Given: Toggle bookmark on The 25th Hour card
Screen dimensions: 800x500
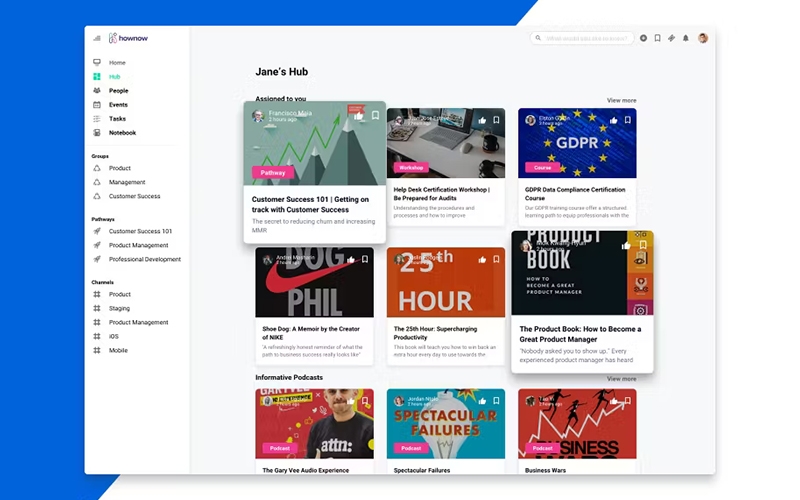Looking at the screenshot, I should 496,259.
